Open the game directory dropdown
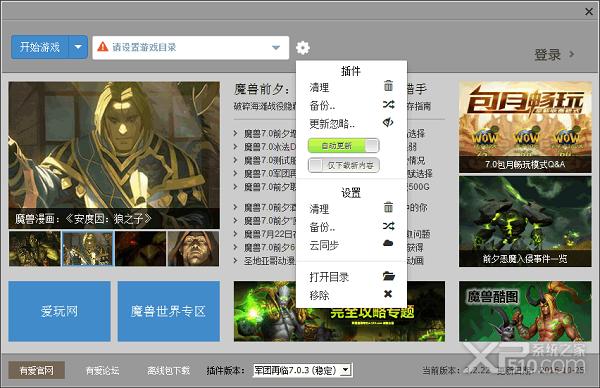The height and width of the screenshot is (388, 600). tap(276, 48)
